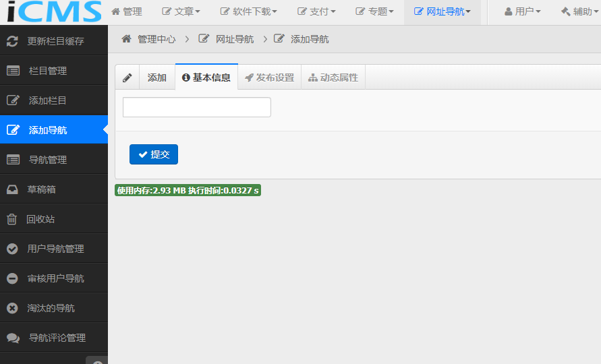Open 栏目管理 in sidebar

click(54, 71)
